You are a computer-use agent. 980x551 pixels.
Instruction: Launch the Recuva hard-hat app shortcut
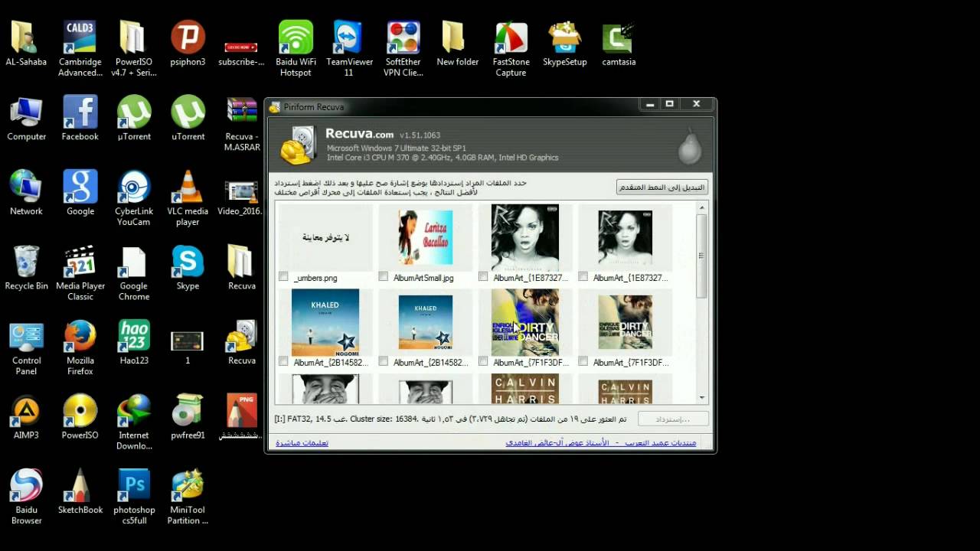coord(241,343)
